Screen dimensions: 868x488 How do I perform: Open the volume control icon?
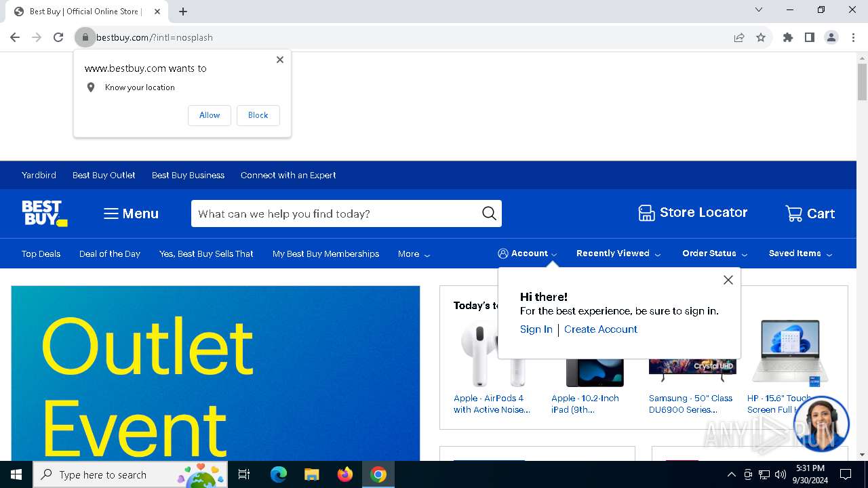[781, 474]
